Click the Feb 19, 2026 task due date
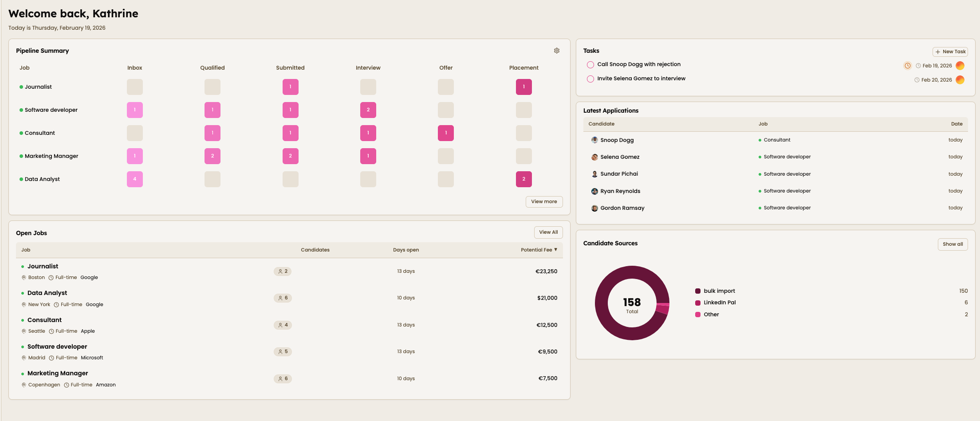 point(937,66)
